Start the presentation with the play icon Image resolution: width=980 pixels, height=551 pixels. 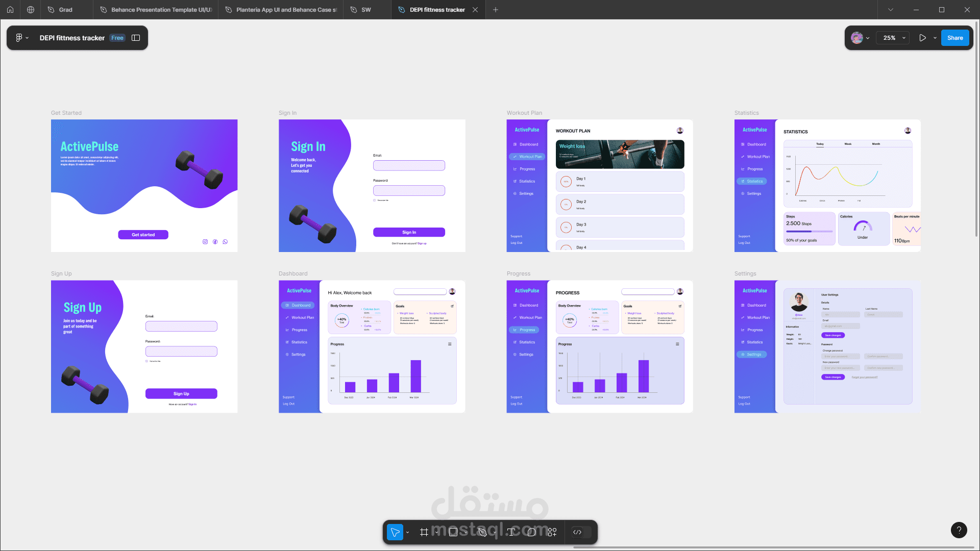click(x=922, y=38)
